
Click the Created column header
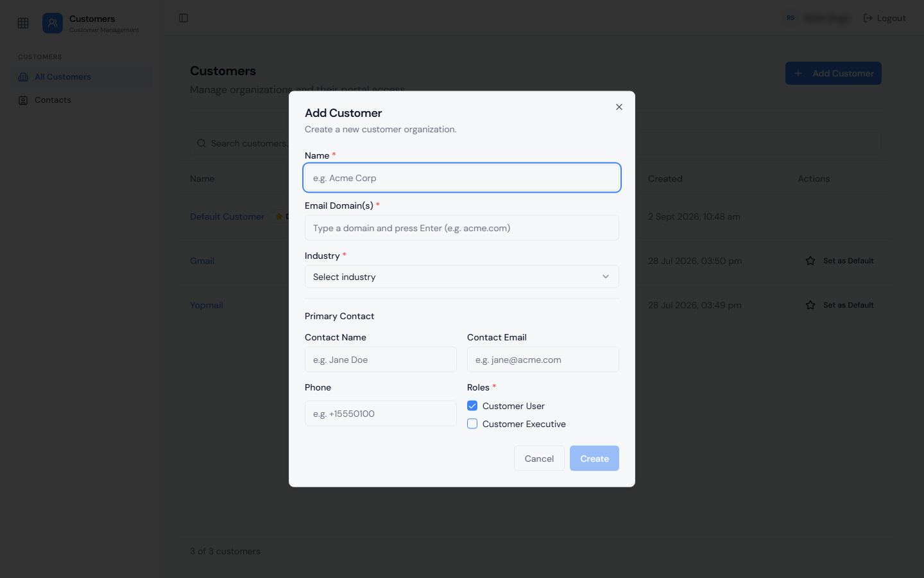665,179
